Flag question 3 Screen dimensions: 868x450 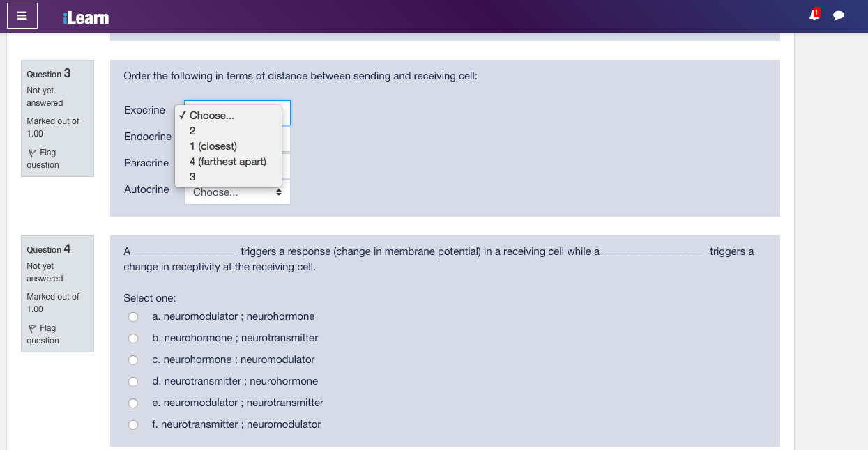pos(43,159)
